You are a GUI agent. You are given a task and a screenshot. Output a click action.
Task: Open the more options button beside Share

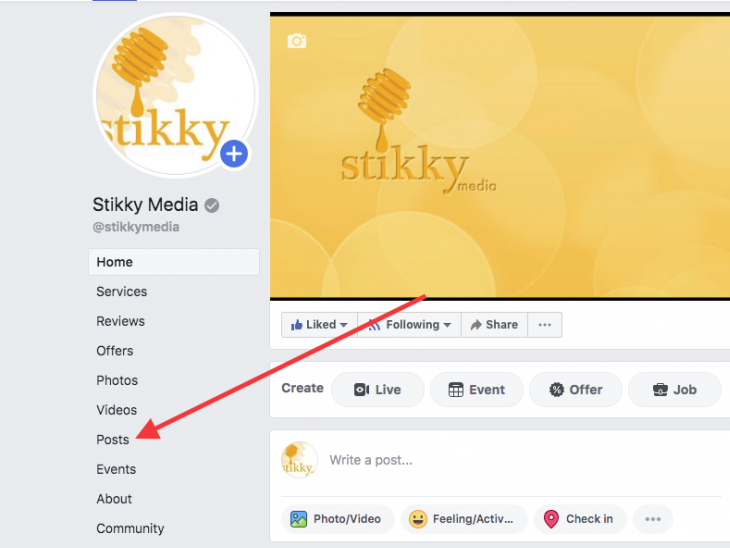[545, 325]
